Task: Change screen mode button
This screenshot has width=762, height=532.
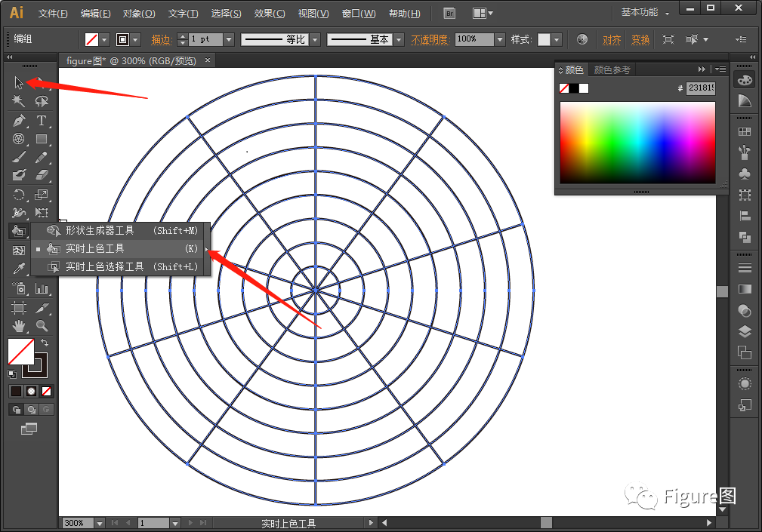Action: [x=29, y=429]
